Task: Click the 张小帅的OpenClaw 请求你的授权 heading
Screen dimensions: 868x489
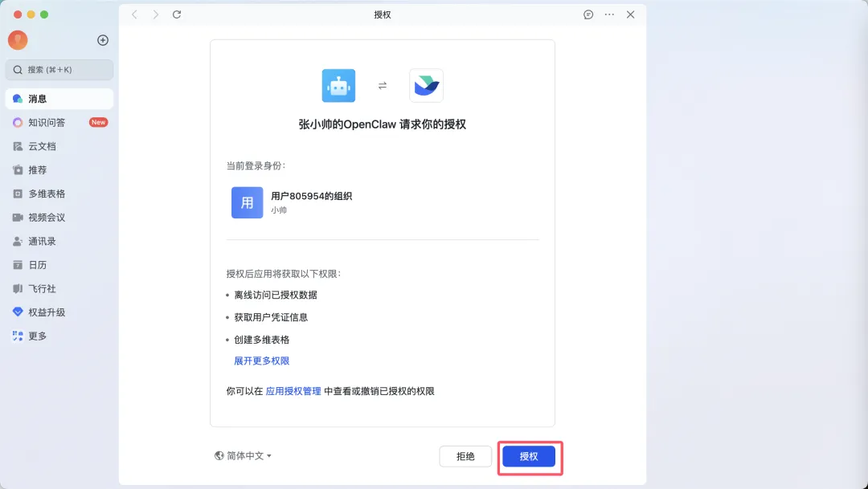Action: (383, 124)
